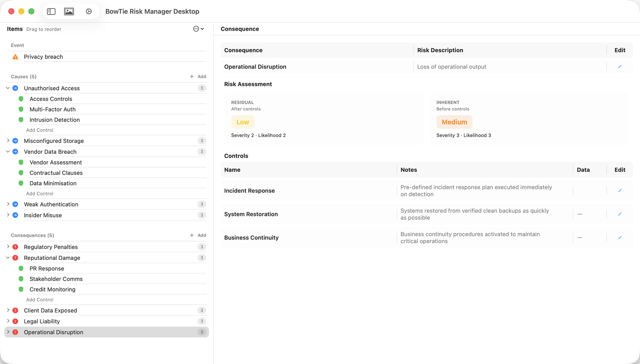Open the image view toolbar icon
The image size is (640, 364).
[69, 11]
